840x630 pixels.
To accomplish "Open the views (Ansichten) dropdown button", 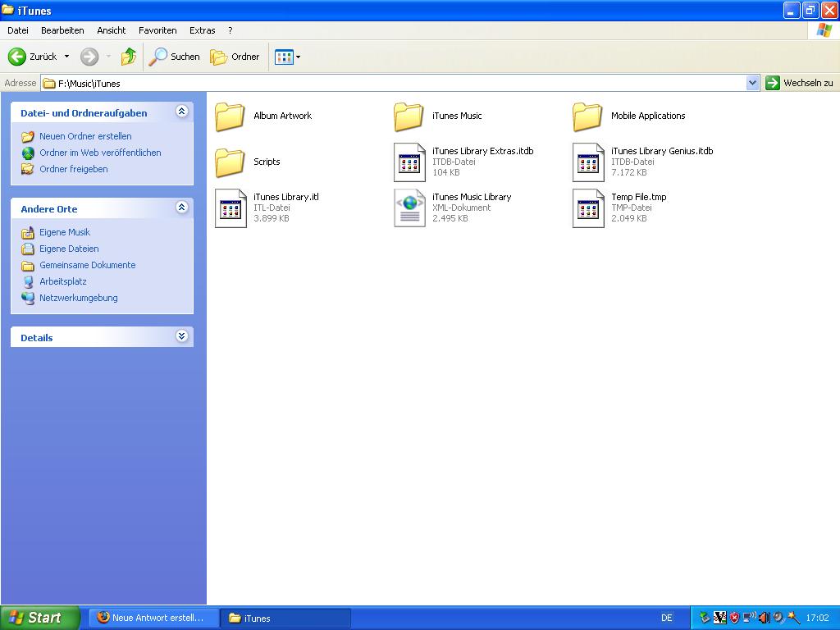I will [x=288, y=57].
